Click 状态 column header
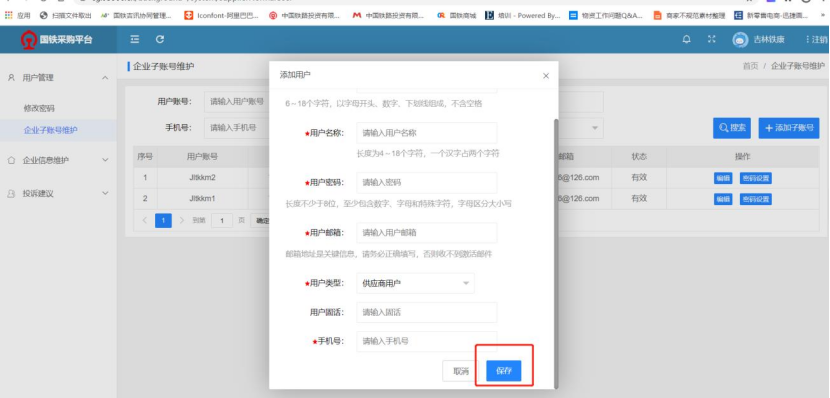Screen dimensions: 830x398 639,157
